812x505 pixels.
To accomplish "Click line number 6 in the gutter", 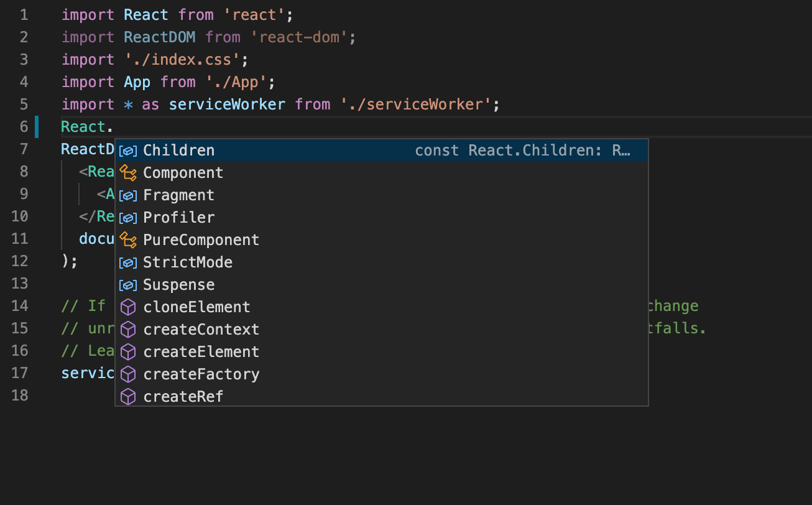I will point(24,126).
